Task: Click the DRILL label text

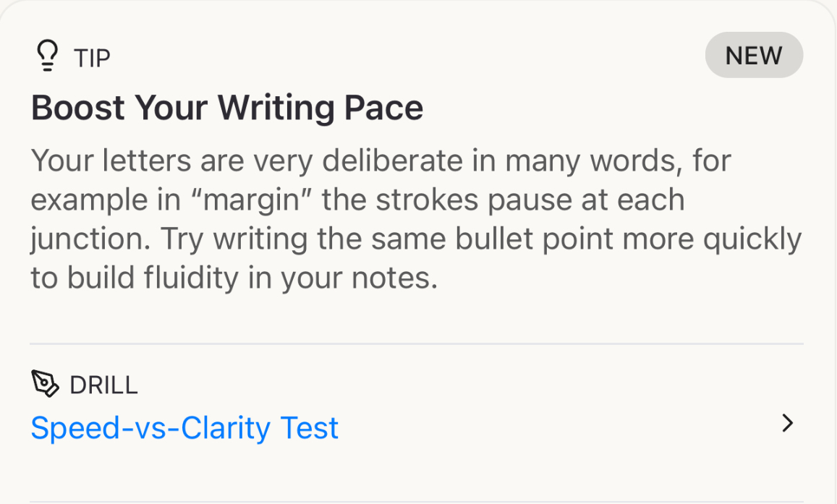Action: click(103, 385)
